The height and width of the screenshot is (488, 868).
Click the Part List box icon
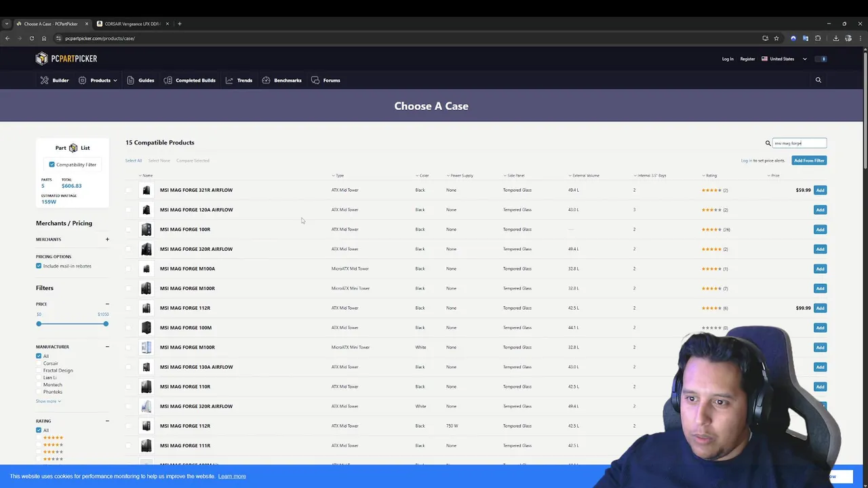(73, 148)
